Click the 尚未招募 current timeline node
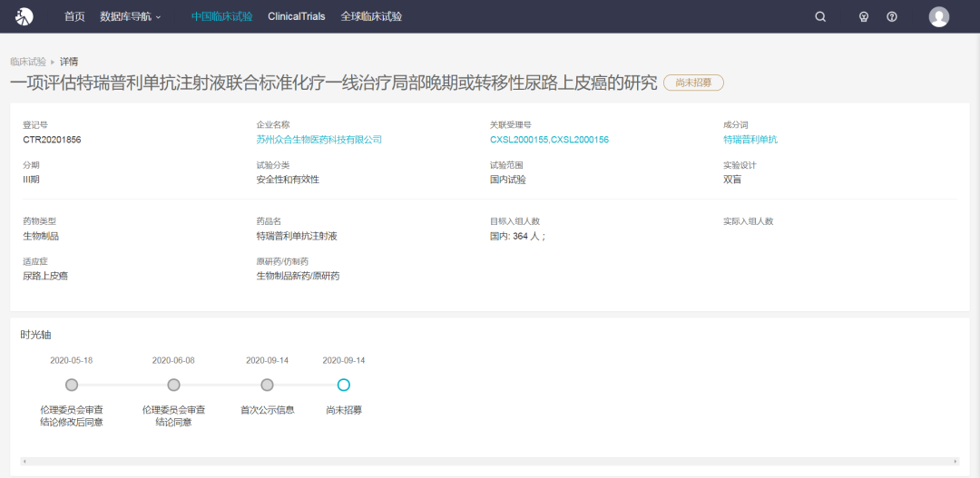980x478 pixels. pos(343,385)
